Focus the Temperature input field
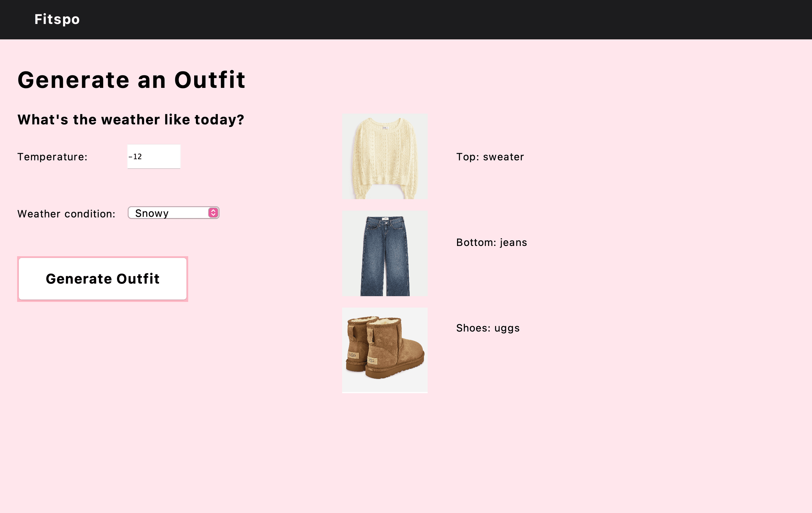This screenshot has height=513, width=812. pos(154,157)
